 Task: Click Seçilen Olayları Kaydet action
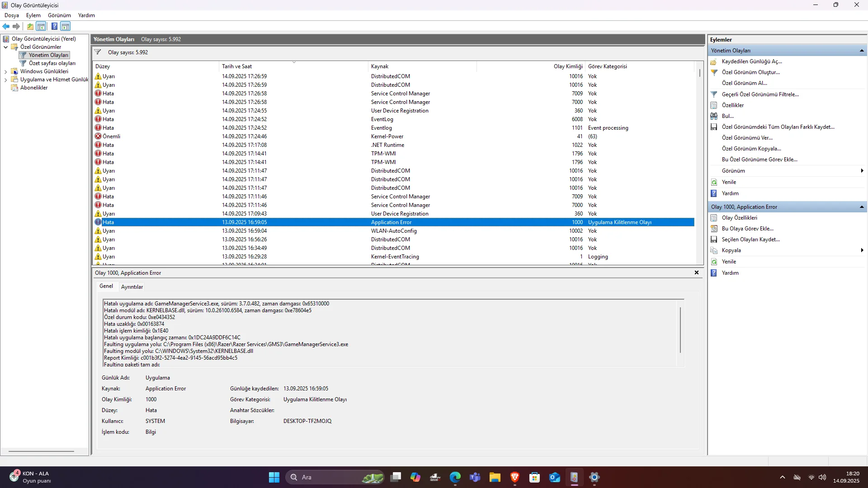tap(750, 239)
